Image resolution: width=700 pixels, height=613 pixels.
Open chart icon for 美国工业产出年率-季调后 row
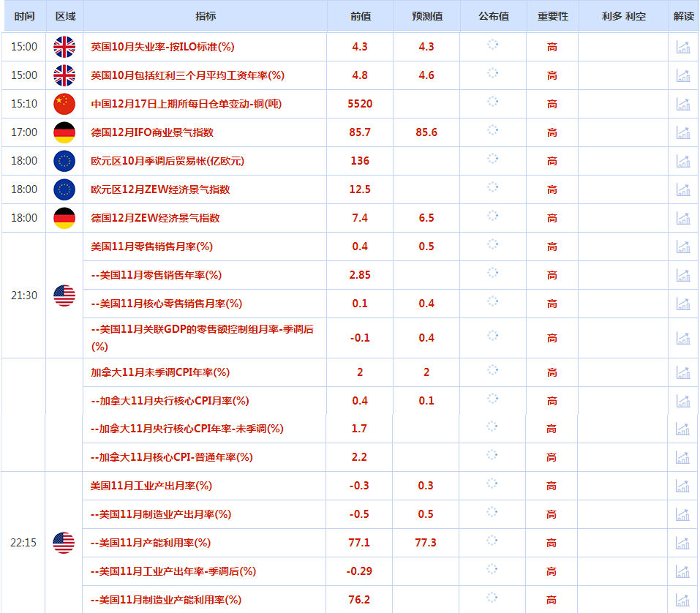click(x=682, y=572)
